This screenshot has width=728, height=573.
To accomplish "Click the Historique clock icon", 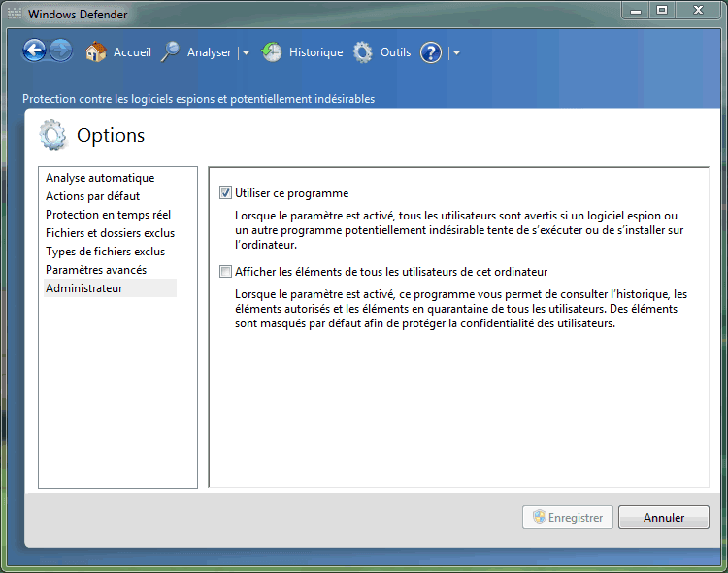I will 272,52.
